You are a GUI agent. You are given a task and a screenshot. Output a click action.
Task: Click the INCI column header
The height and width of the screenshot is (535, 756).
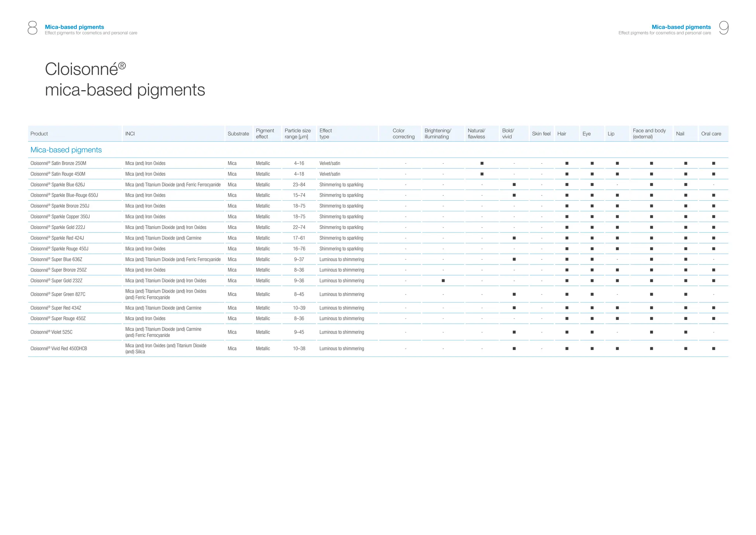130,134
